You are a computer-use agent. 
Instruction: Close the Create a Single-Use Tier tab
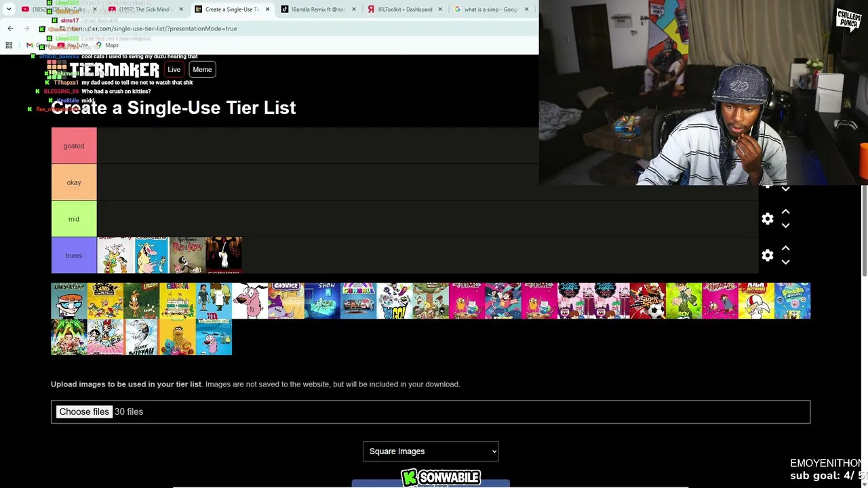[x=268, y=9]
